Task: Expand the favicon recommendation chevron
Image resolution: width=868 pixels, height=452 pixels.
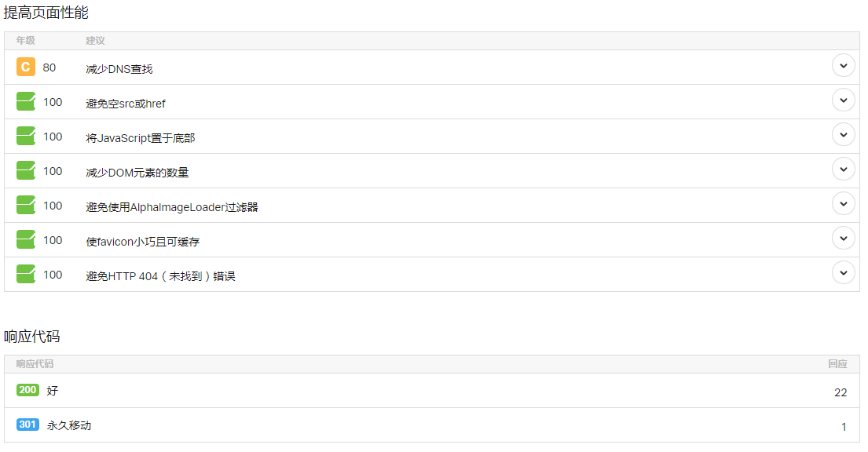Action: click(x=843, y=239)
